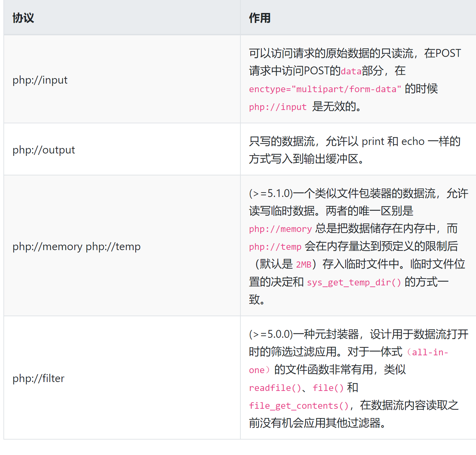Click the file() inline code

coord(328,388)
